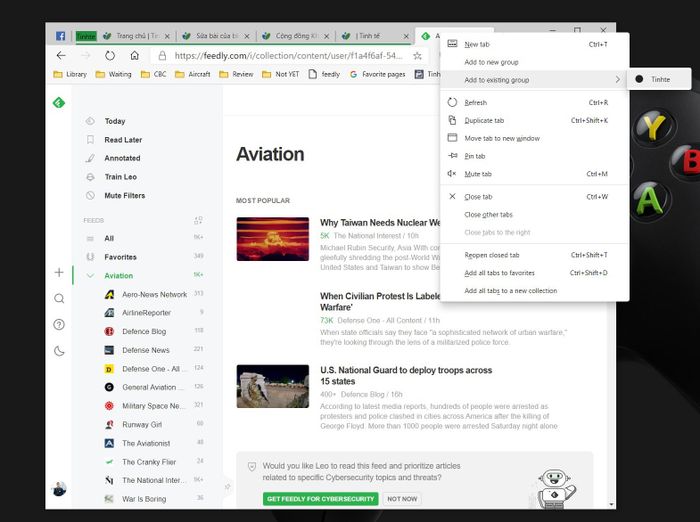
Task: Click the Feedly logo in left rail
Action: click(x=59, y=103)
